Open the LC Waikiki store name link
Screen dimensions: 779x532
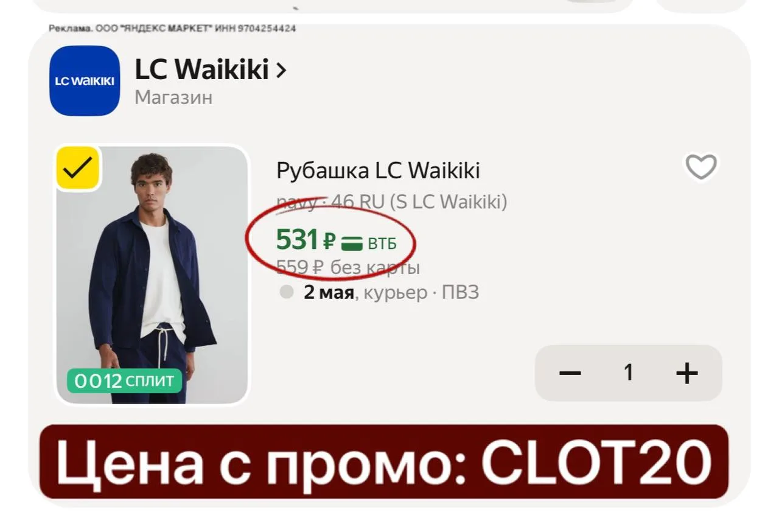point(201,71)
